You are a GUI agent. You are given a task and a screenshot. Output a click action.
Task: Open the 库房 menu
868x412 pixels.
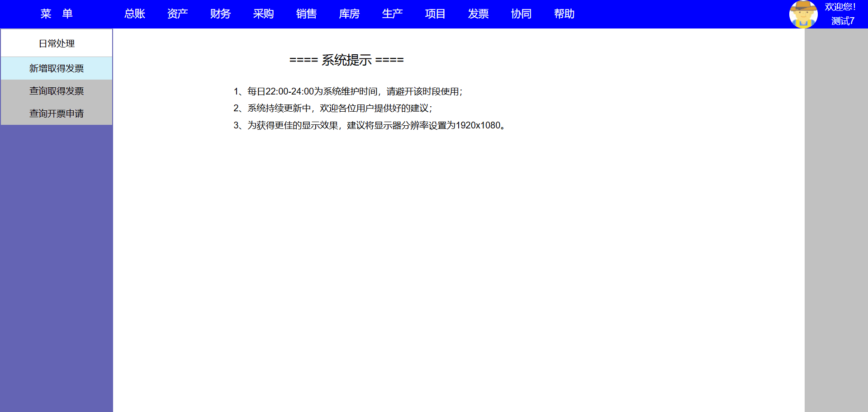(349, 14)
